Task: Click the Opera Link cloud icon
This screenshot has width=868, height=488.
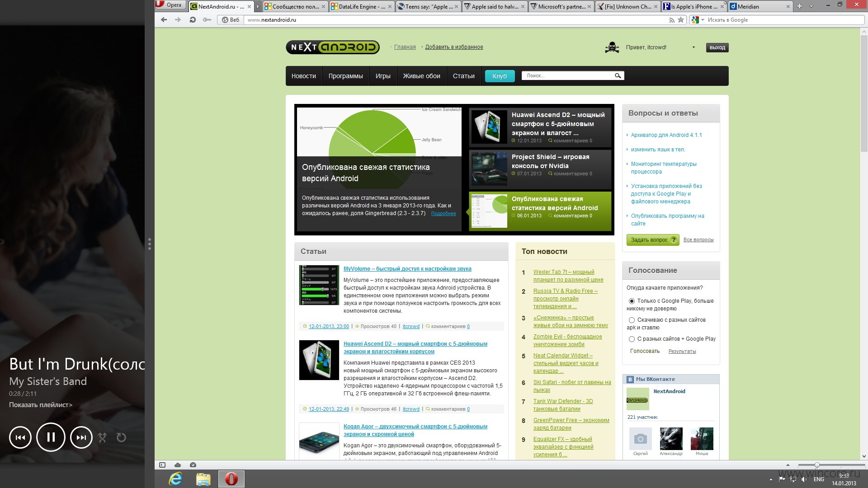Action: [x=178, y=465]
